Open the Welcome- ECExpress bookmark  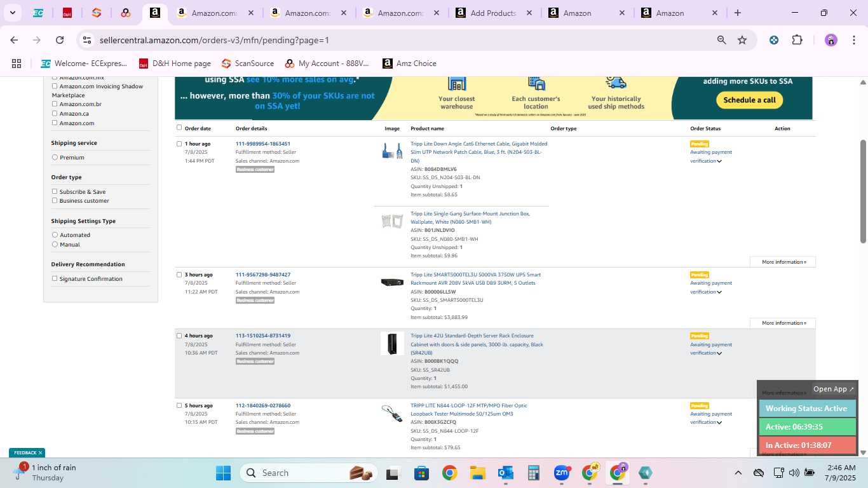tap(84, 64)
